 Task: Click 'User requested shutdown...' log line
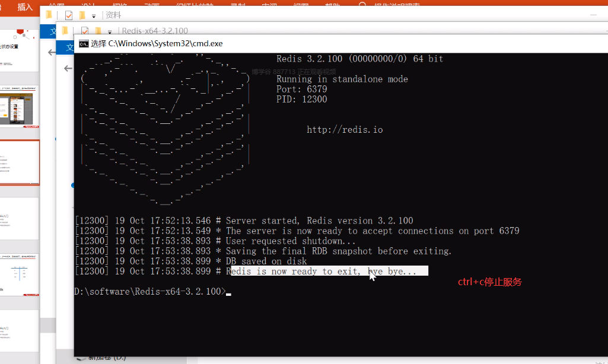[291, 241]
